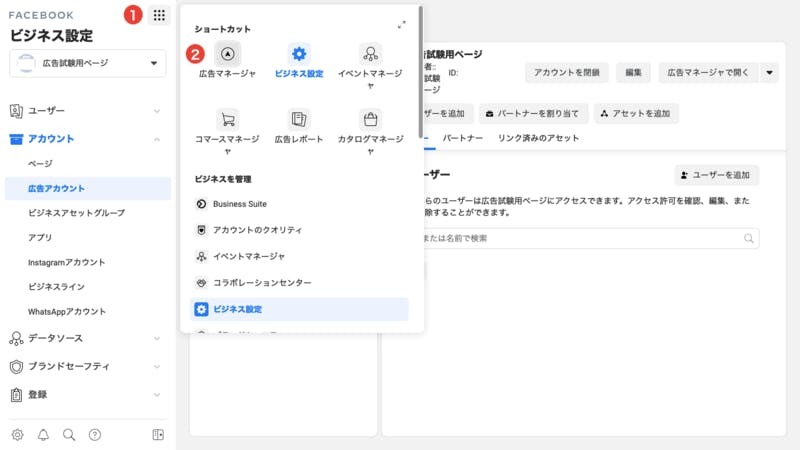Switch to the パートナー tab
This screenshot has width=800, height=450.
[x=462, y=138]
